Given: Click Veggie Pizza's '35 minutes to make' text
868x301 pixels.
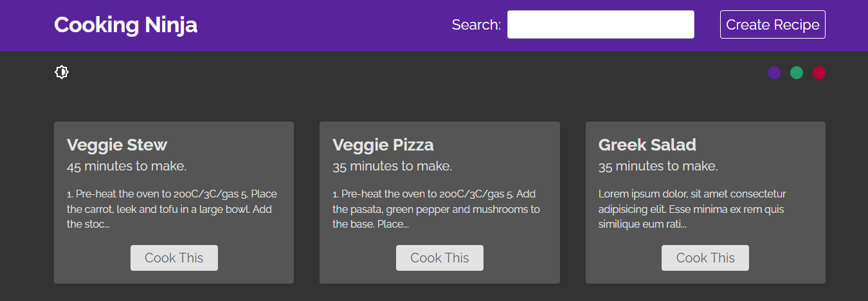Looking at the screenshot, I should 392,167.
